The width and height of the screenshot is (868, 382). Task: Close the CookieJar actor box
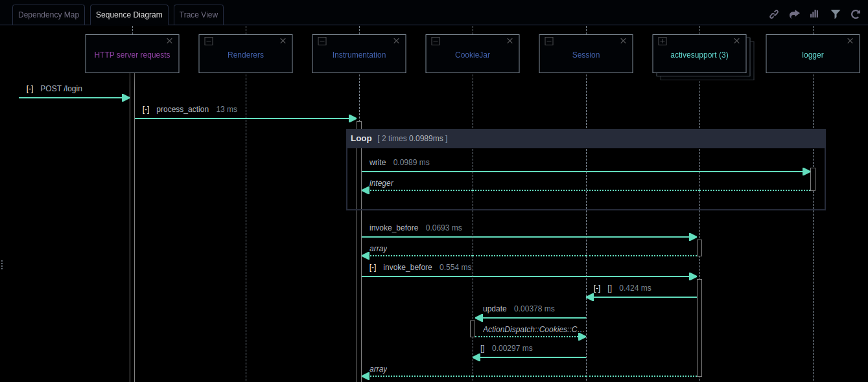[x=510, y=41]
